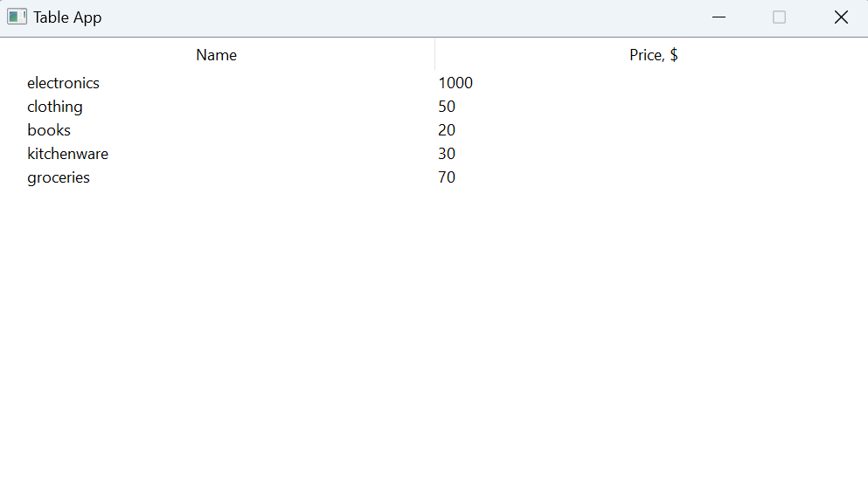
Task: Select the clothing name cell
Action: coord(55,107)
